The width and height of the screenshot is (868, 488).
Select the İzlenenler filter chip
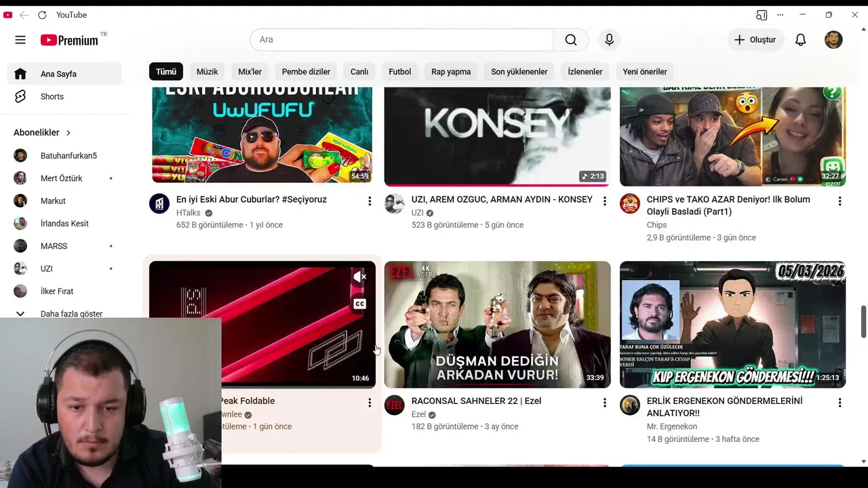[x=585, y=72]
